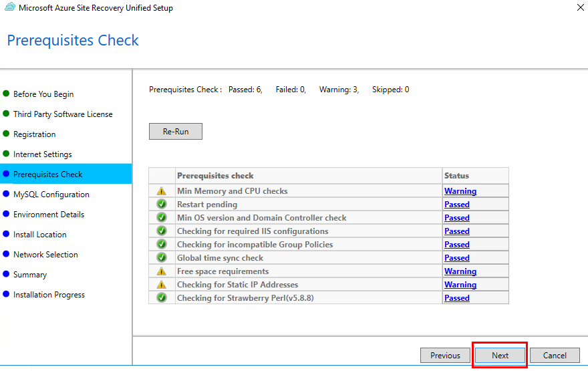588x371 pixels.
Task: Open Passed link for incompatible Group Policies
Action: (457, 244)
